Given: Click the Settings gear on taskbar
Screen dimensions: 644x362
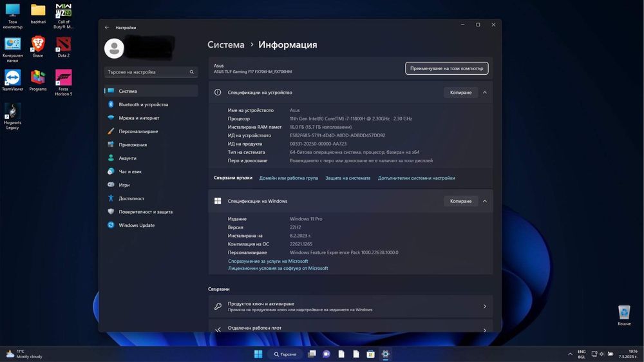Looking at the screenshot, I should [x=385, y=354].
